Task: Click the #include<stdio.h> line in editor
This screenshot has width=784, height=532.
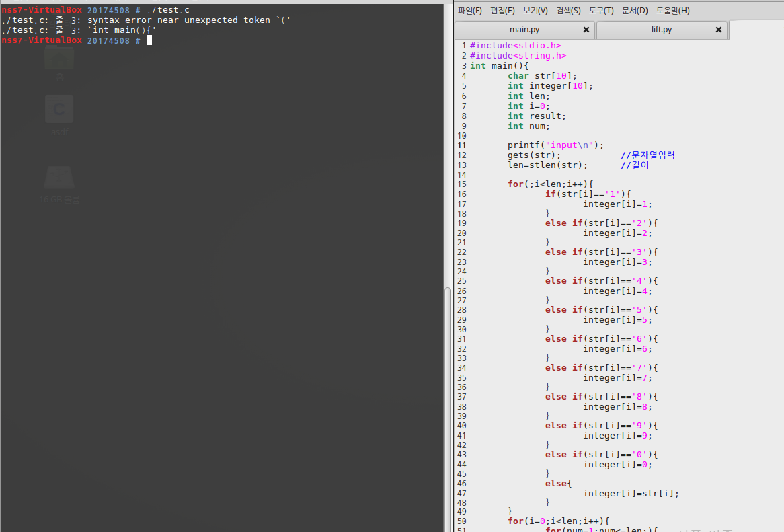Action: coord(515,46)
